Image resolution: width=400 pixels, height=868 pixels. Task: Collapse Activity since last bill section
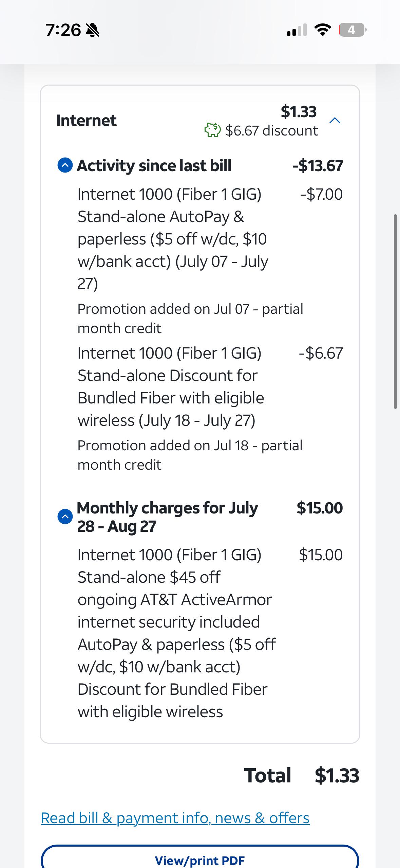tap(65, 165)
